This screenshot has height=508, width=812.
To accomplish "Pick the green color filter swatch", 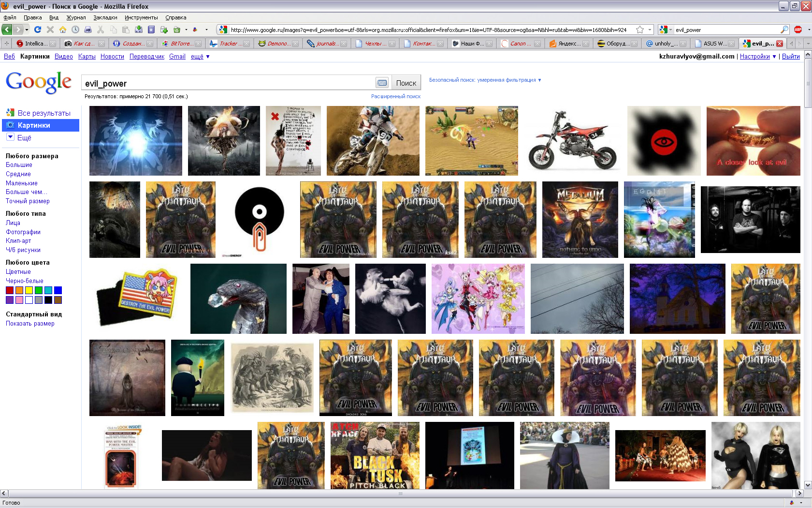I will coord(39,290).
